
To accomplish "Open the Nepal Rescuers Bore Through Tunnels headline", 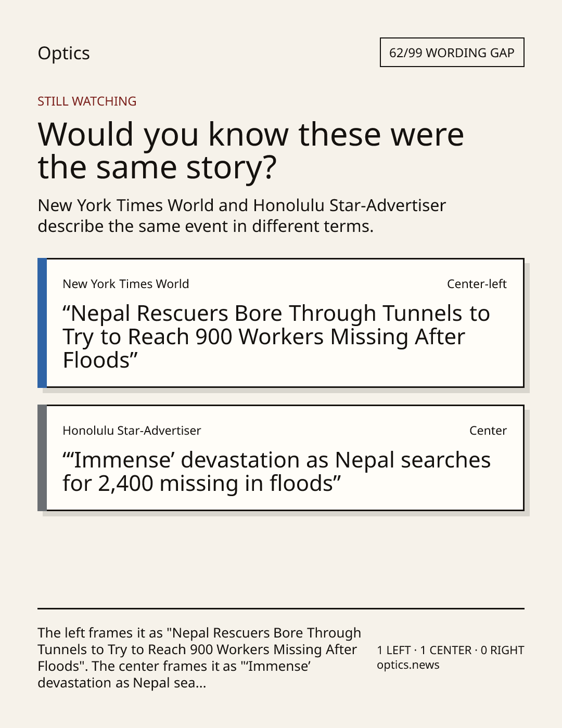I will click(x=276, y=336).
